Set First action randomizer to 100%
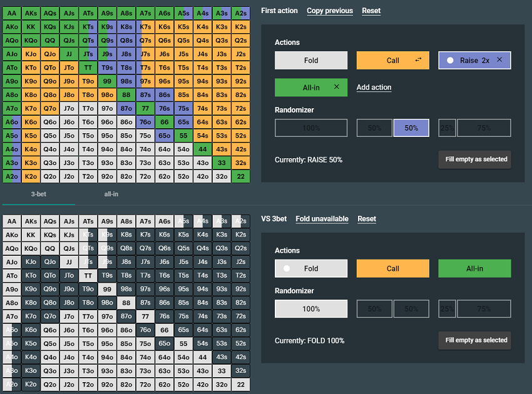The image size is (532, 394). coord(311,128)
